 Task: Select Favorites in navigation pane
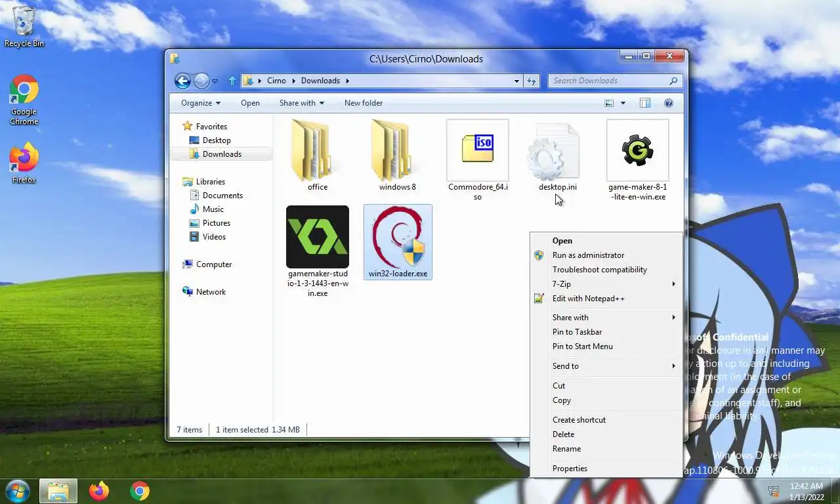(205, 127)
